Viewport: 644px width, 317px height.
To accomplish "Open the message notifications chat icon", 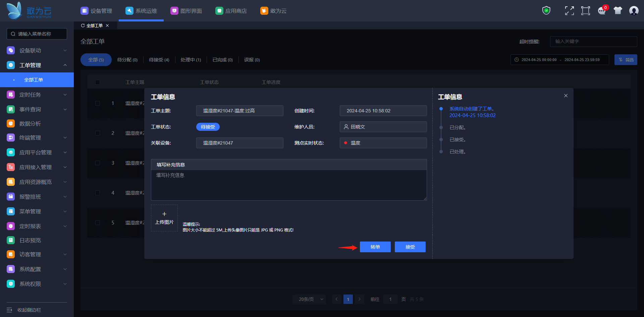I will click(x=602, y=11).
